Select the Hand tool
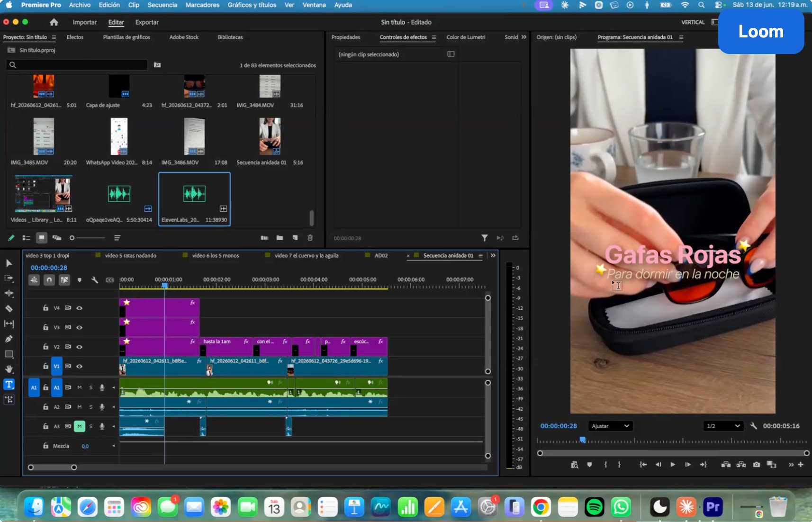812x522 pixels. 9,369
